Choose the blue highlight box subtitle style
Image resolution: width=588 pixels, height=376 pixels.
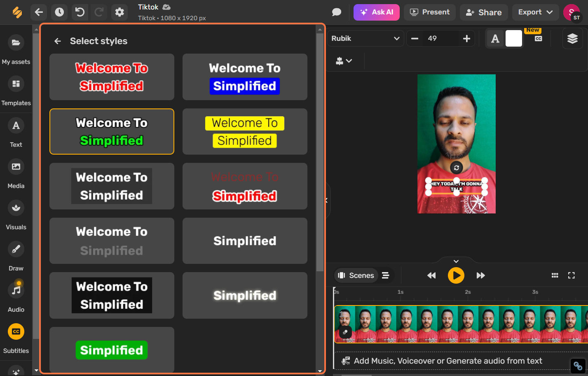pos(245,77)
